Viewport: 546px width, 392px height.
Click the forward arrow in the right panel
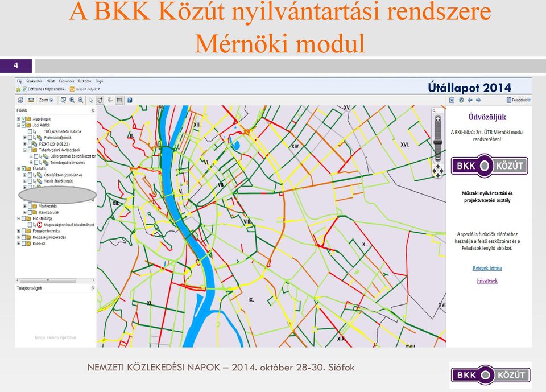(x=478, y=100)
